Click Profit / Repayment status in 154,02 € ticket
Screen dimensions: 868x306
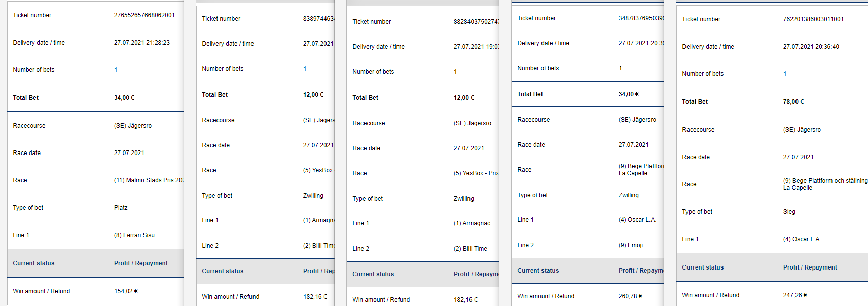(140, 263)
